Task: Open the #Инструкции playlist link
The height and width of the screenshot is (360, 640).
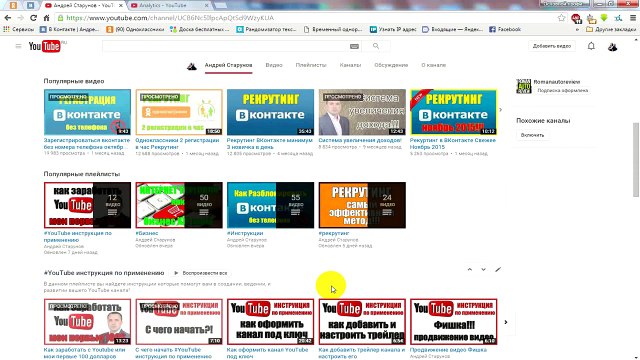Action: 245,233
